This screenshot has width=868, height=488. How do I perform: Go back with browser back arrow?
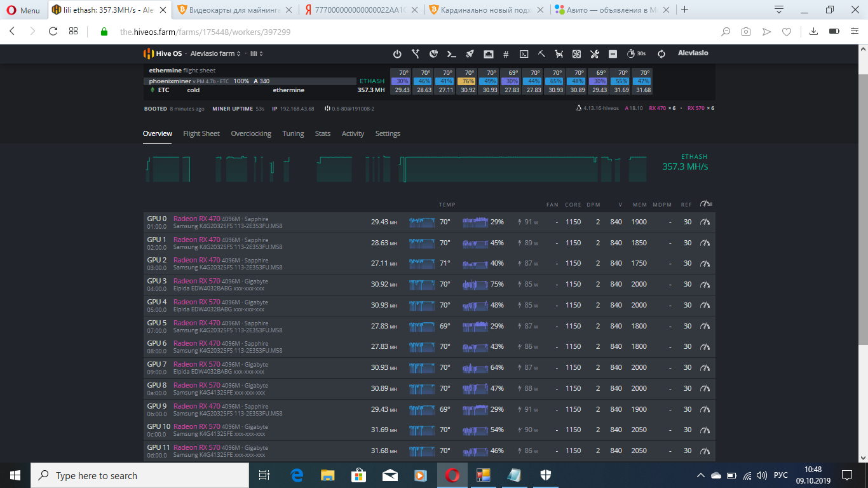point(12,31)
